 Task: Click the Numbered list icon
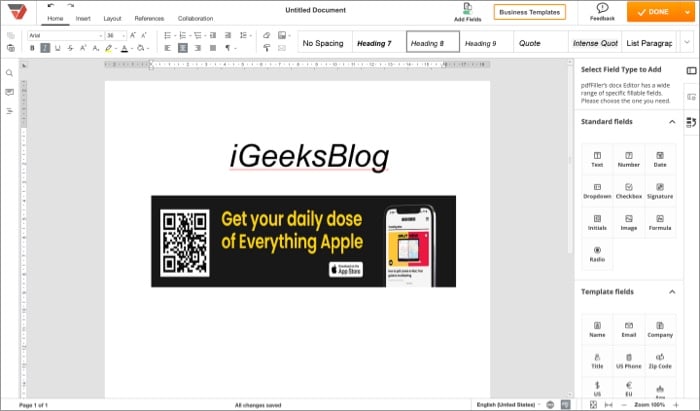coord(182,35)
